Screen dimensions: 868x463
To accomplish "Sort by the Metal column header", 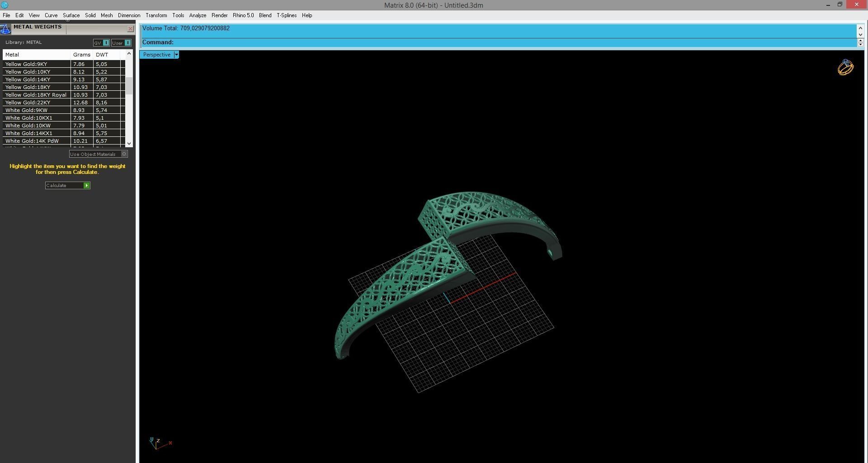I will click(37, 55).
